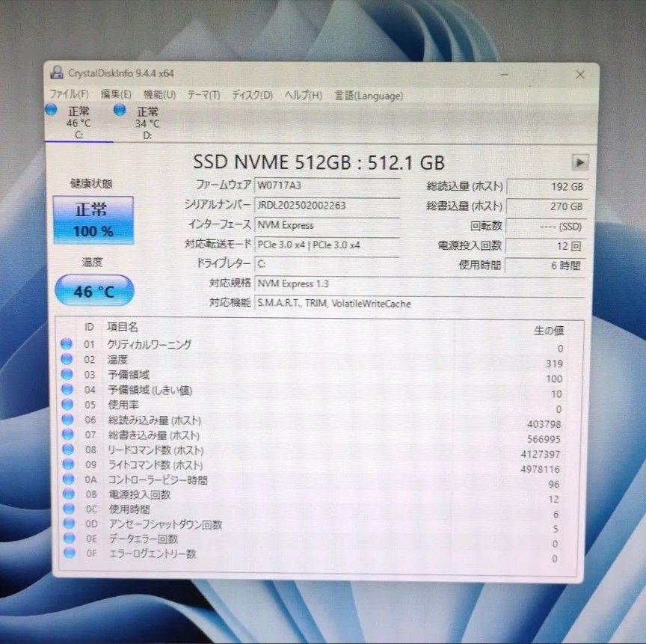Click the blue status dot for ID 06

click(x=67, y=420)
